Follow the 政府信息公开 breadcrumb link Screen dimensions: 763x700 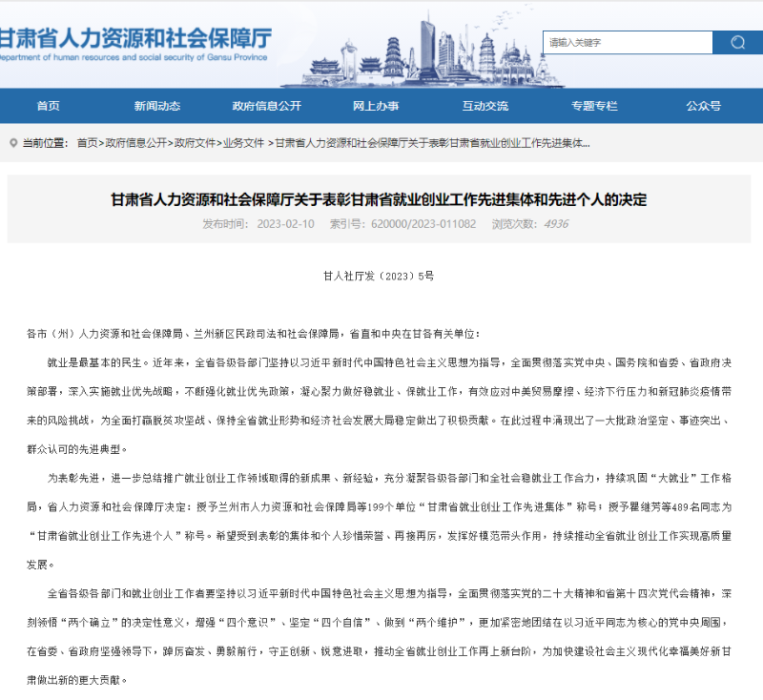(x=135, y=143)
